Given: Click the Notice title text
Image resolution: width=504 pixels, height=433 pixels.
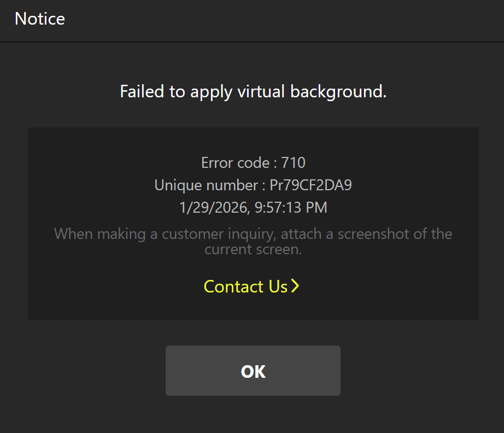Looking at the screenshot, I should pos(40,19).
